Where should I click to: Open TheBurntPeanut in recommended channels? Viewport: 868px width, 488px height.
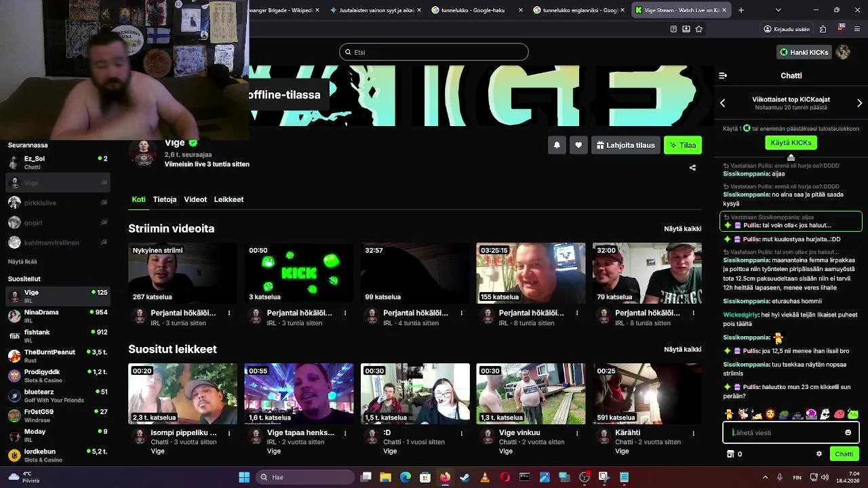[x=58, y=356]
